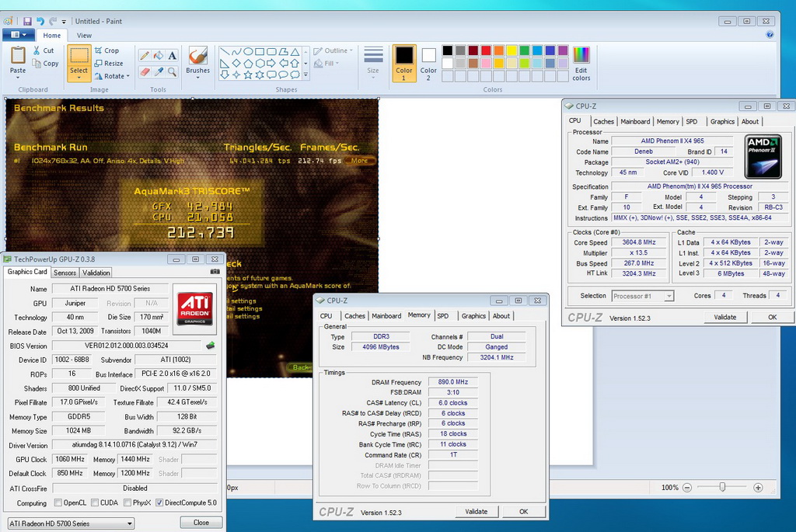Choose the Curve shape
Screen dimensions: 796x532
[236, 52]
